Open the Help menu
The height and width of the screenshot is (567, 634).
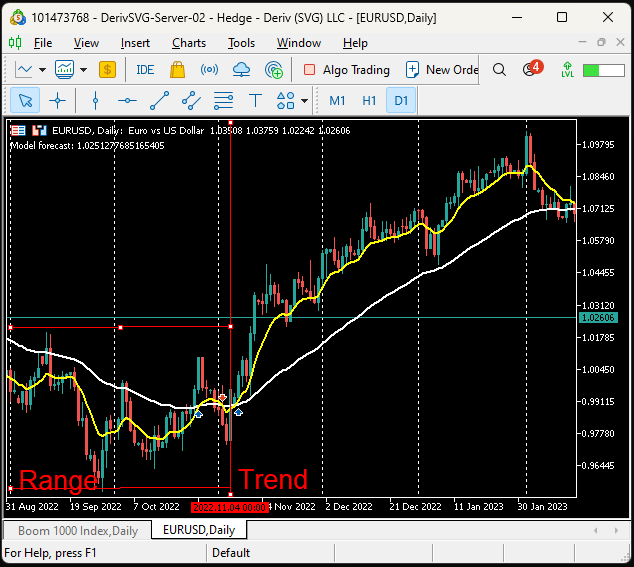355,43
